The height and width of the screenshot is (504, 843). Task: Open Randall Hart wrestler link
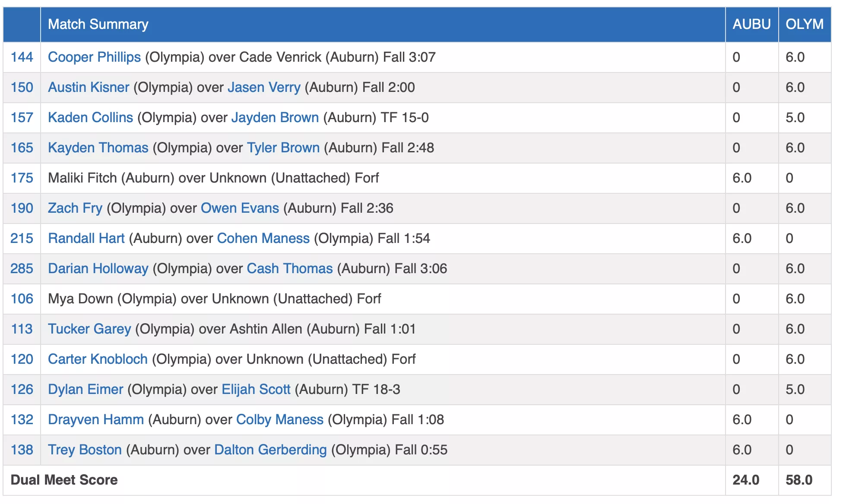[x=86, y=238]
